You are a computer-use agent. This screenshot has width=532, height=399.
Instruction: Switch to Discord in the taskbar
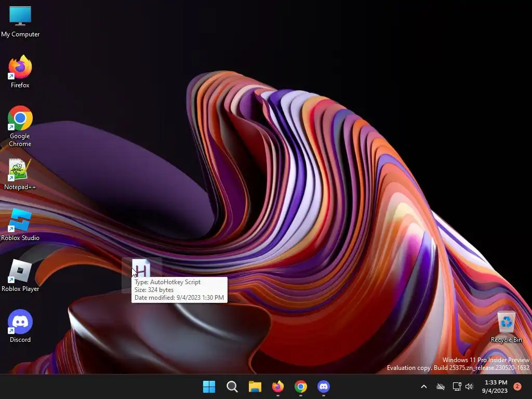click(324, 387)
